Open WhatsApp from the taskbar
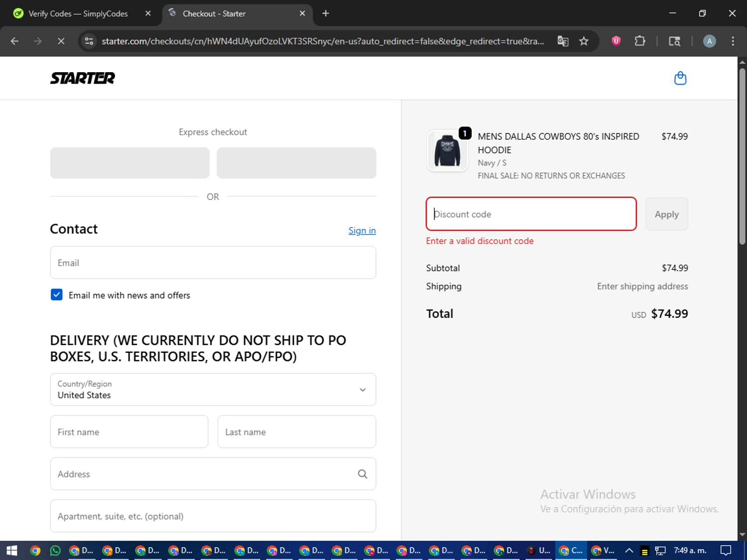The width and height of the screenshot is (747, 560). click(x=55, y=551)
